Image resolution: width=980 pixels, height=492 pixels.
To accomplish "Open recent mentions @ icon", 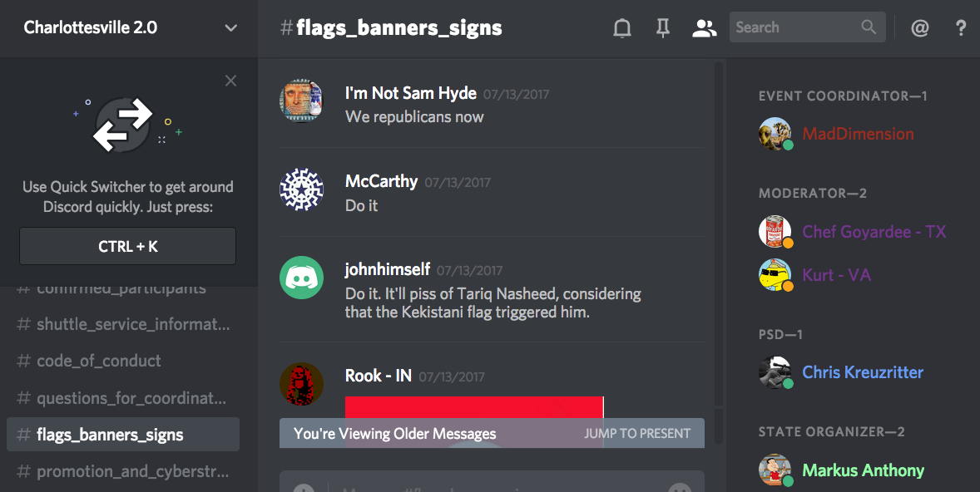I will coord(919,27).
